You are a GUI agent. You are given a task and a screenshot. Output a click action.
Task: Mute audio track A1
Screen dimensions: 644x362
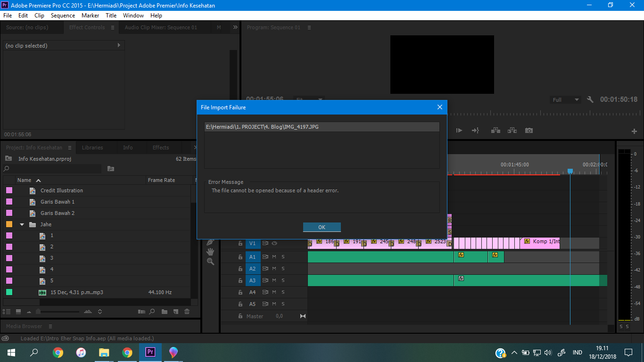(274, 257)
